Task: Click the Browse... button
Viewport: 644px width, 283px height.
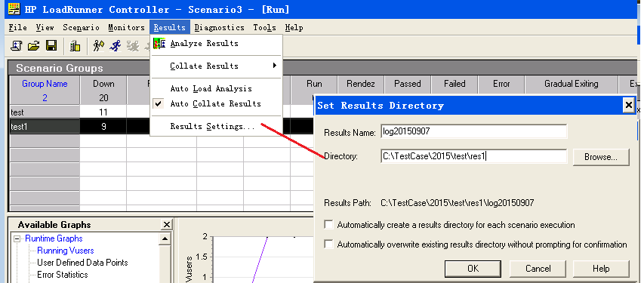Action: click(601, 157)
